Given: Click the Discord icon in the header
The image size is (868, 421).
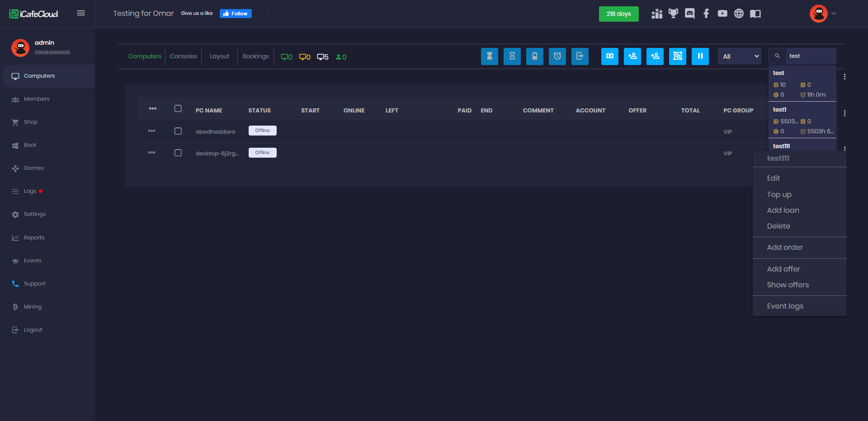Looking at the screenshot, I should pos(689,14).
